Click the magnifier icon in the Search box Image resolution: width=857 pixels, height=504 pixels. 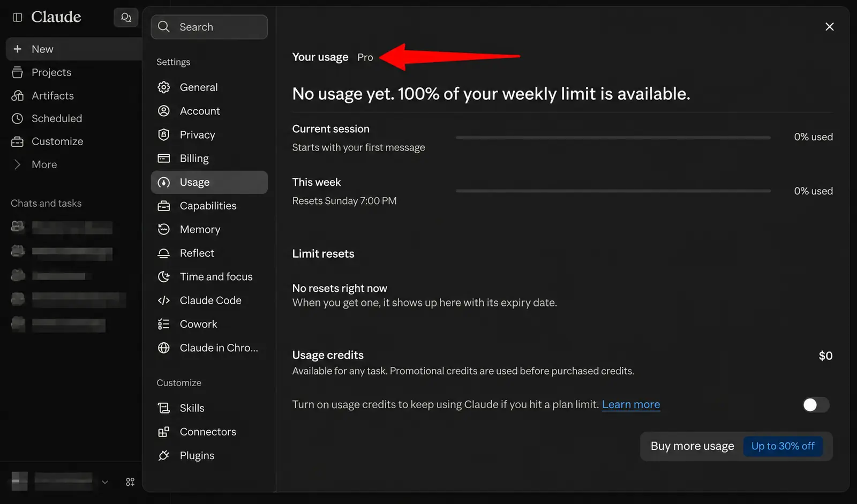point(164,27)
